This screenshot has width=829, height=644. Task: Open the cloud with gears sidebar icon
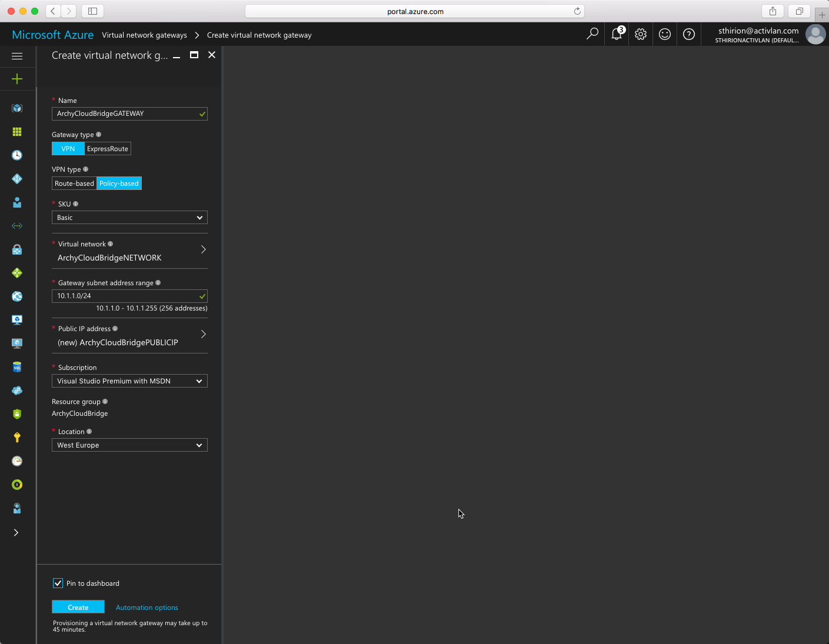click(17, 391)
